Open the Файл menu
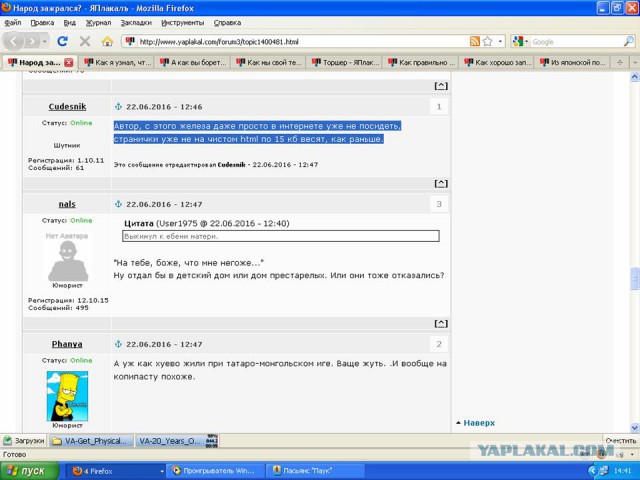The image size is (640, 480). (x=13, y=23)
